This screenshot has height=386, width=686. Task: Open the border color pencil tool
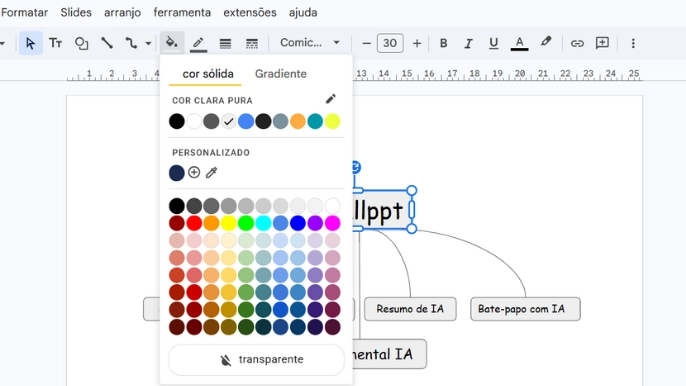[198, 43]
